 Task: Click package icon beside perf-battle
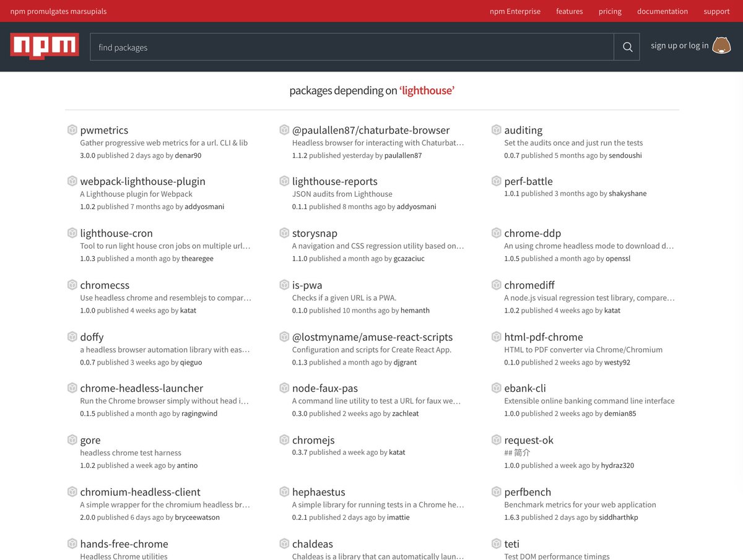tap(496, 181)
